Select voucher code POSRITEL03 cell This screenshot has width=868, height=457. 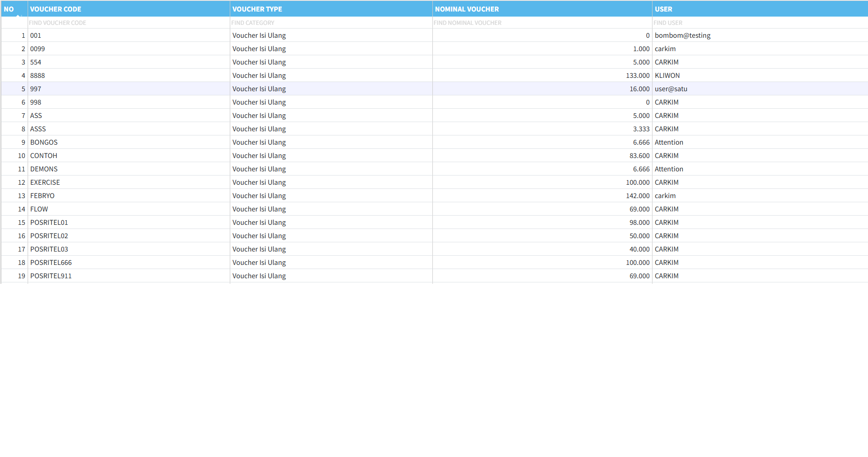click(129, 249)
